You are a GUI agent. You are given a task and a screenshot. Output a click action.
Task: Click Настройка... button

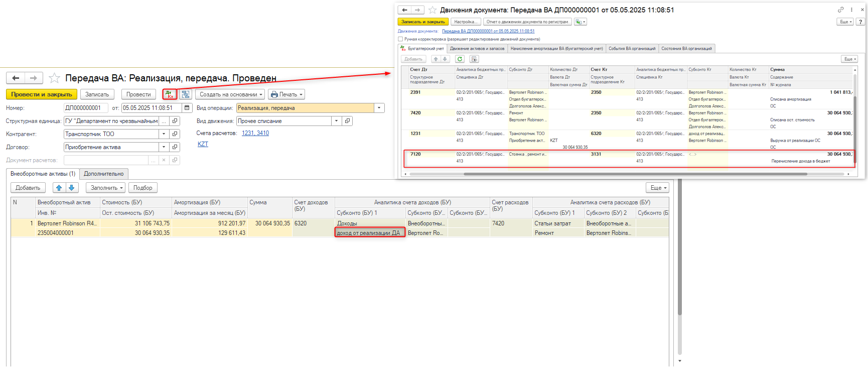click(x=466, y=22)
